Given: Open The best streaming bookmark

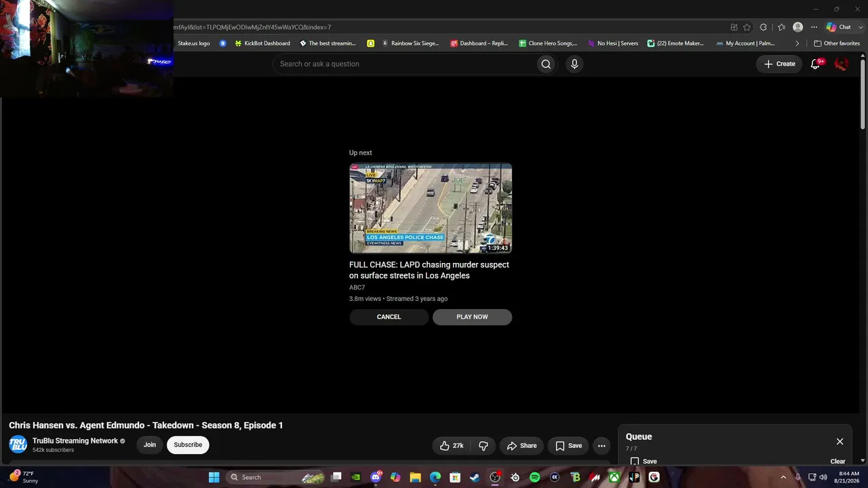Looking at the screenshot, I should (x=328, y=43).
